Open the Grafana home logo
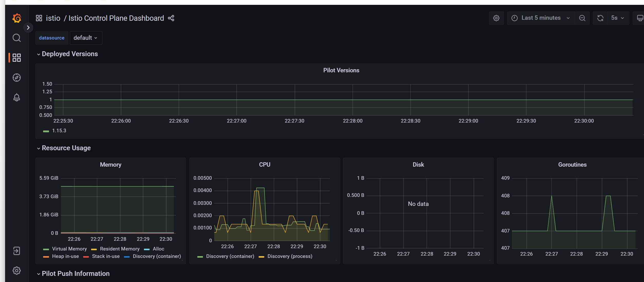This screenshot has height=282, width=644. (x=17, y=18)
